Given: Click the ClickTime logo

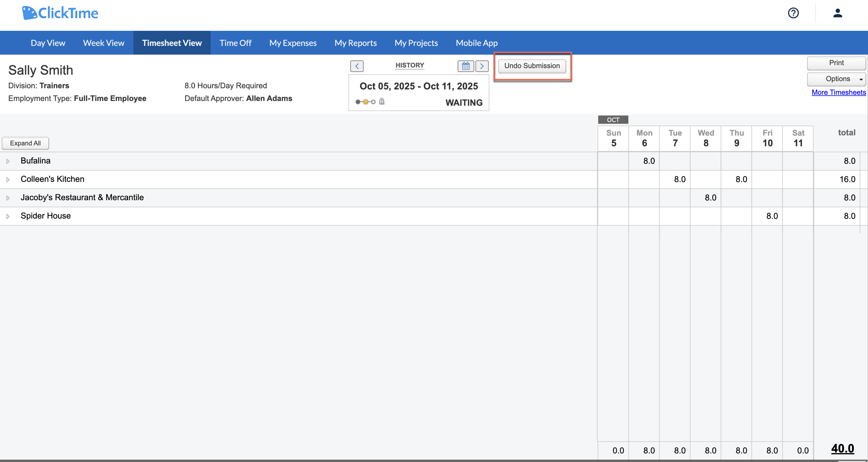Looking at the screenshot, I should (x=60, y=13).
